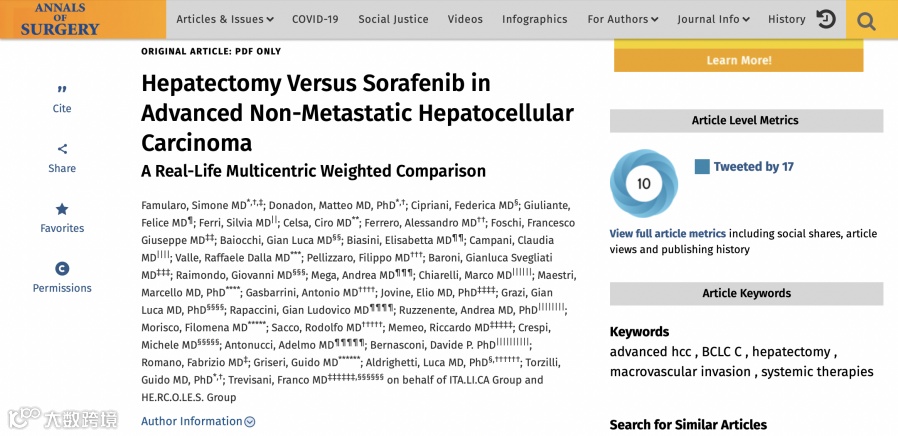This screenshot has height=436, width=898.
Task: Click the Altmetric score donut badge
Action: pos(643,183)
